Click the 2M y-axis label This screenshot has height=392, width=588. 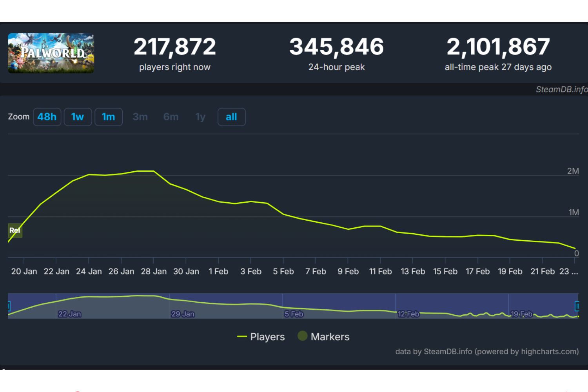pyautogui.click(x=573, y=171)
